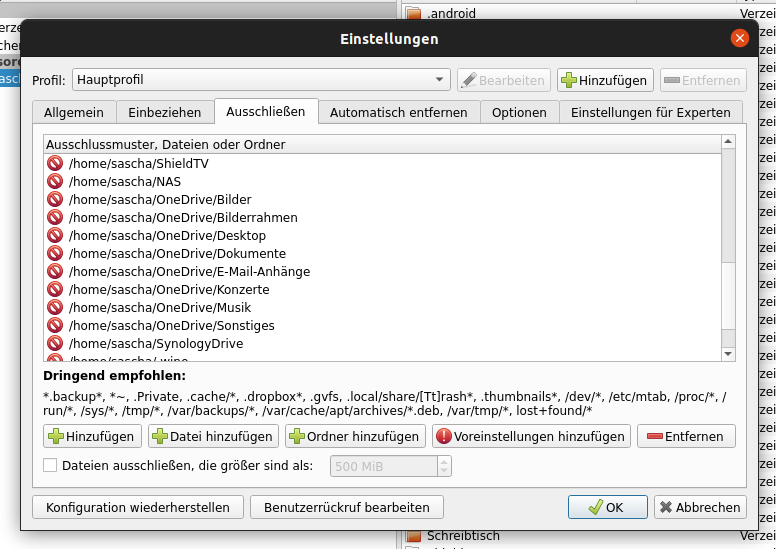
Task: Switch to the Einbeziehen tab
Action: coord(165,112)
